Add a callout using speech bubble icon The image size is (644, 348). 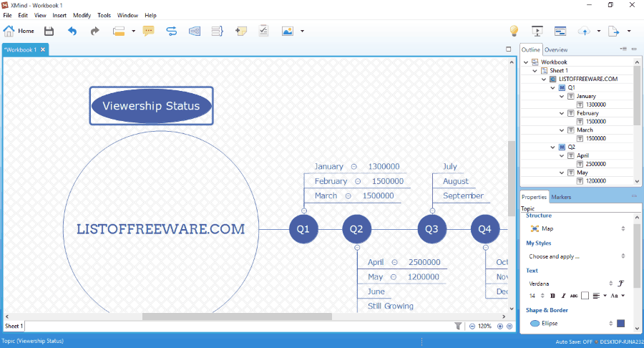(148, 31)
